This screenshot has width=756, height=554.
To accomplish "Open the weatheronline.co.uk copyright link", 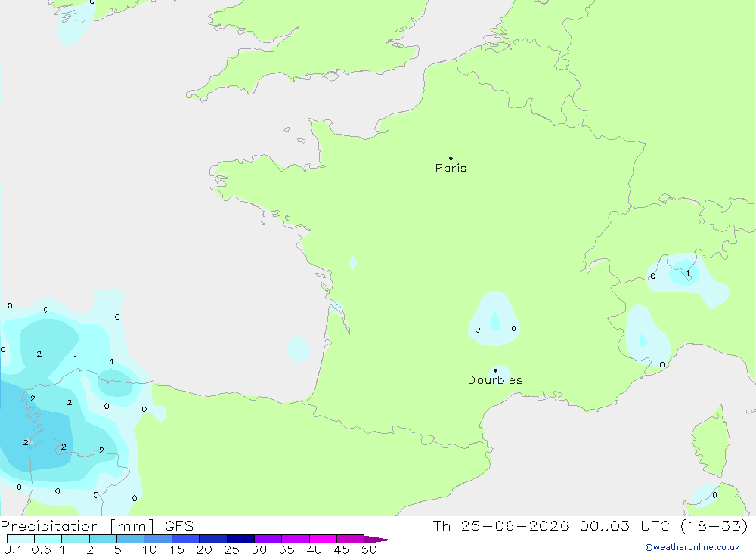I will pyautogui.click(x=692, y=547).
